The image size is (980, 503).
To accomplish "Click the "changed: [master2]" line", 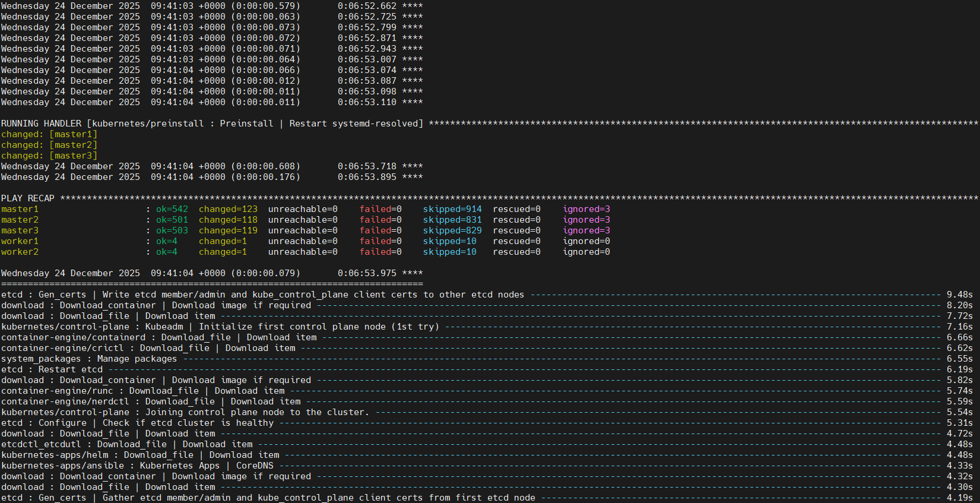I will [x=49, y=145].
